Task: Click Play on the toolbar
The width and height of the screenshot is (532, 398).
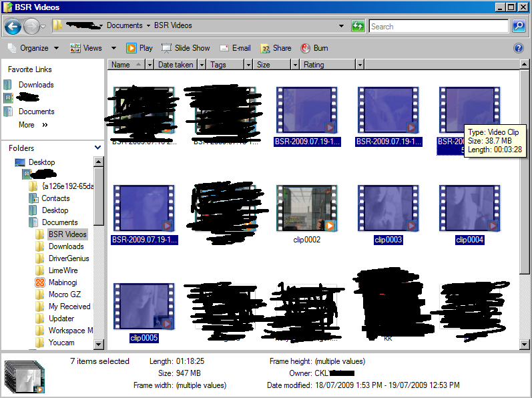Action: tap(140, 48)
